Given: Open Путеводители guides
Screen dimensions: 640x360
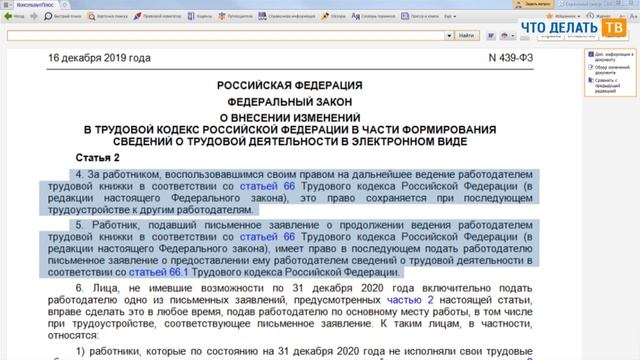Looking at the screenshot, I should [x=236, y=16].
